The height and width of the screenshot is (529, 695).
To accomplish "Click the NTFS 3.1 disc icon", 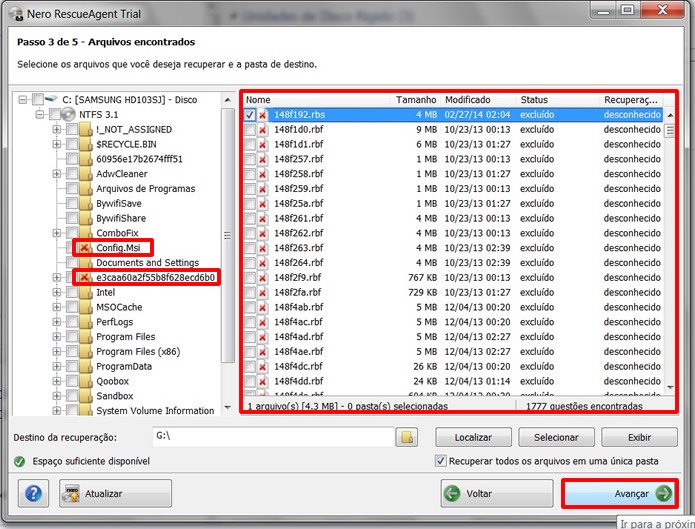I will pos(68,114).
